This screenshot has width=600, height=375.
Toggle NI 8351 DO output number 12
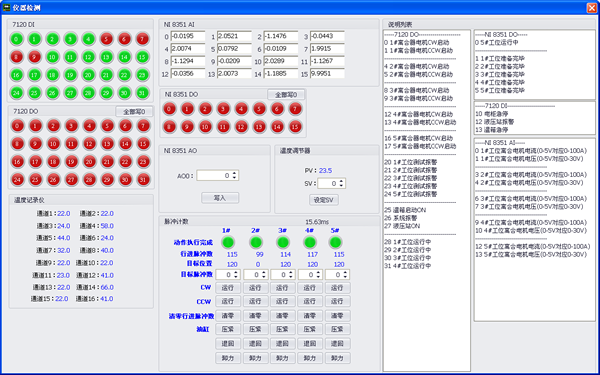pyautogui.click(x=241, y=127)
